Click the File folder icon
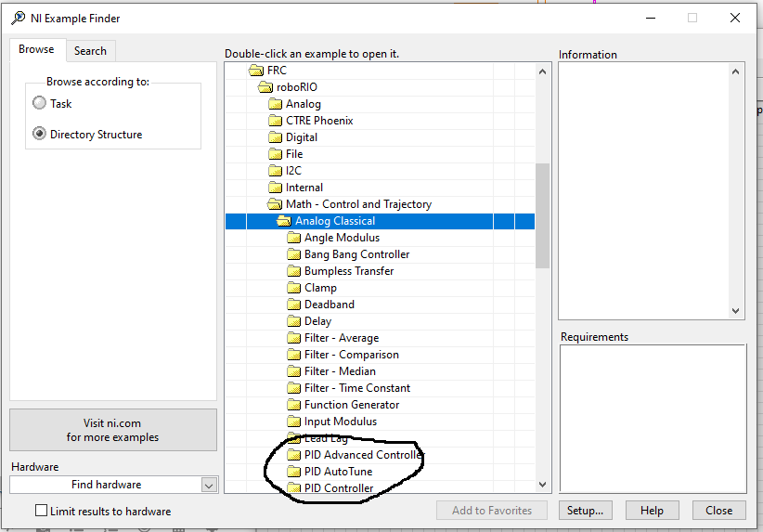Viewport: 763px width, 532px height. [x=275, y=154]
